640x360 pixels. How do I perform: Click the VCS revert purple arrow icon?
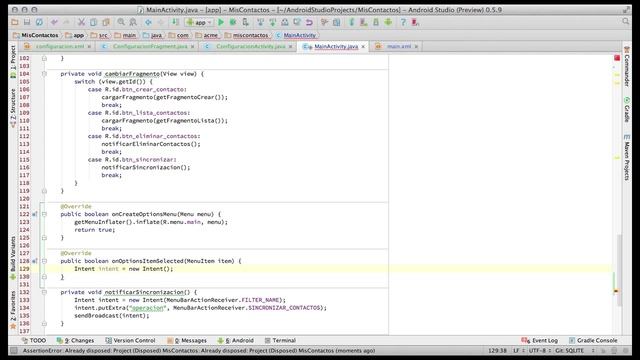pos(309,22)
